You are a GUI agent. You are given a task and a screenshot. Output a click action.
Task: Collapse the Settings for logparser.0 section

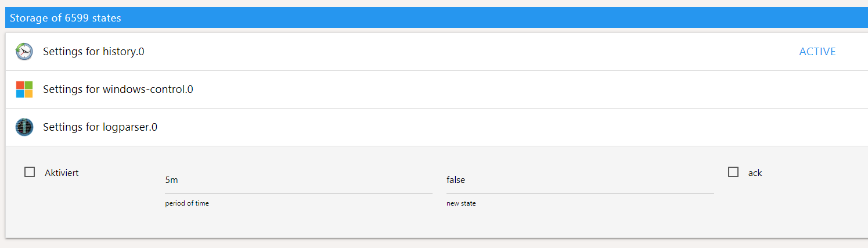[x=100, y=127]
